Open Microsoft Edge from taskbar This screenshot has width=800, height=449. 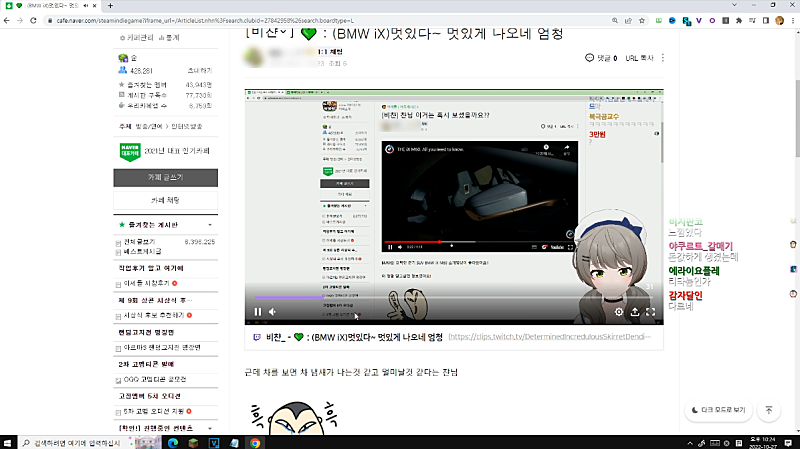point(173,443)
